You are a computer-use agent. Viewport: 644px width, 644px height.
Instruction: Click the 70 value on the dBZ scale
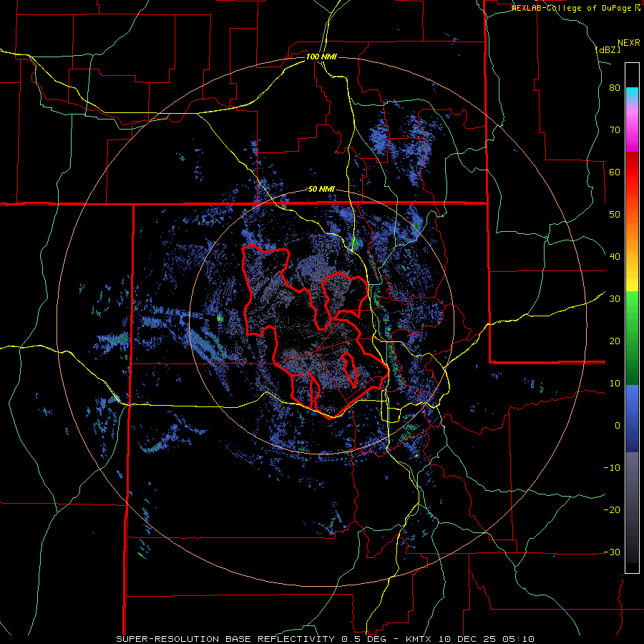615,130
